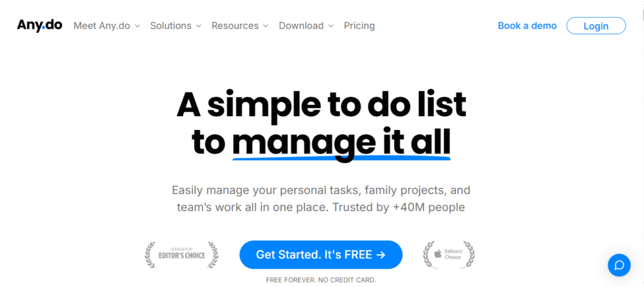
Task: Open the Solutions menu
Action: tap(170, 26)
